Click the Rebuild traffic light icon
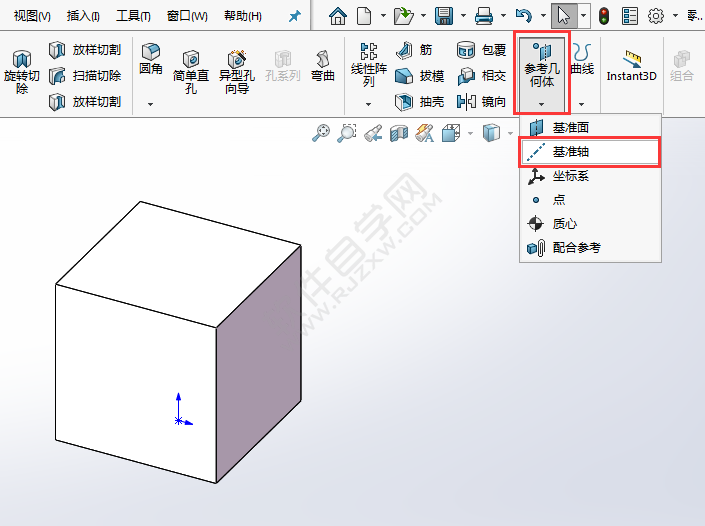The image size is (705, 526). pyautogui.click(x=604, y=16)
